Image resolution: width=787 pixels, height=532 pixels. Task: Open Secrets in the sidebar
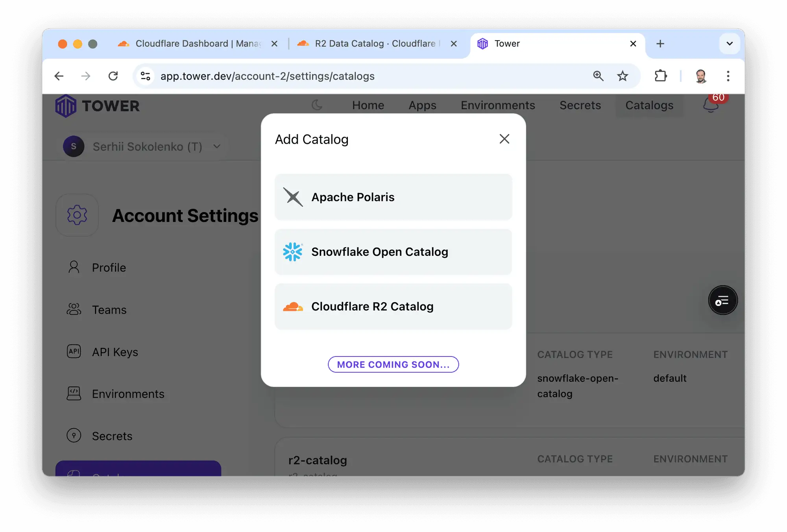click(112, 436)
